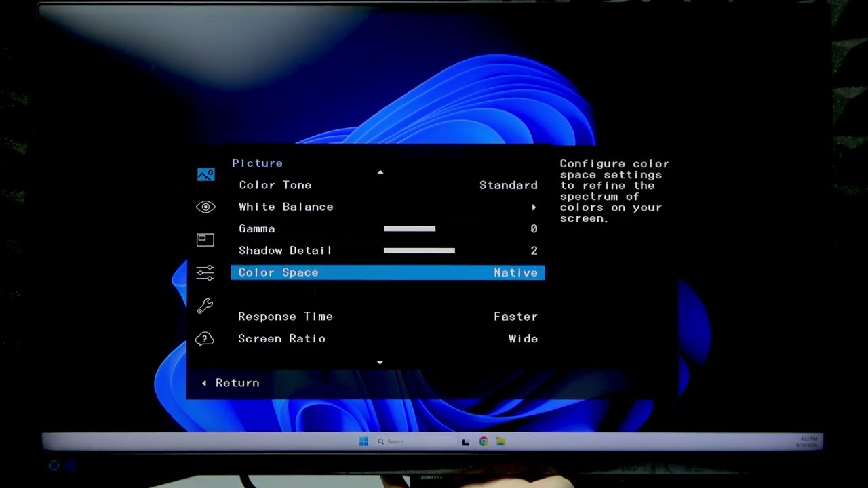The image size is (868, 488).
Task: Select the Screen Ratio menu row
Action: pos(388,338)
